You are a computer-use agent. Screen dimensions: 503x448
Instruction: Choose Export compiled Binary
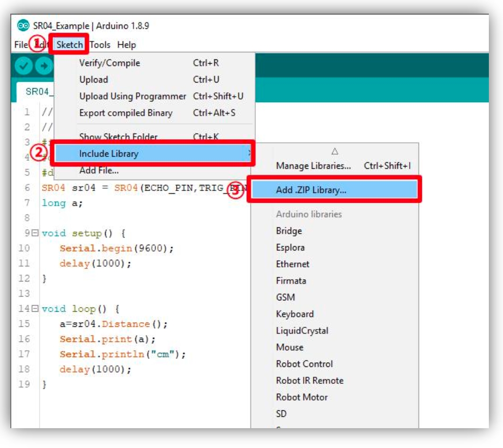(126, 113)
